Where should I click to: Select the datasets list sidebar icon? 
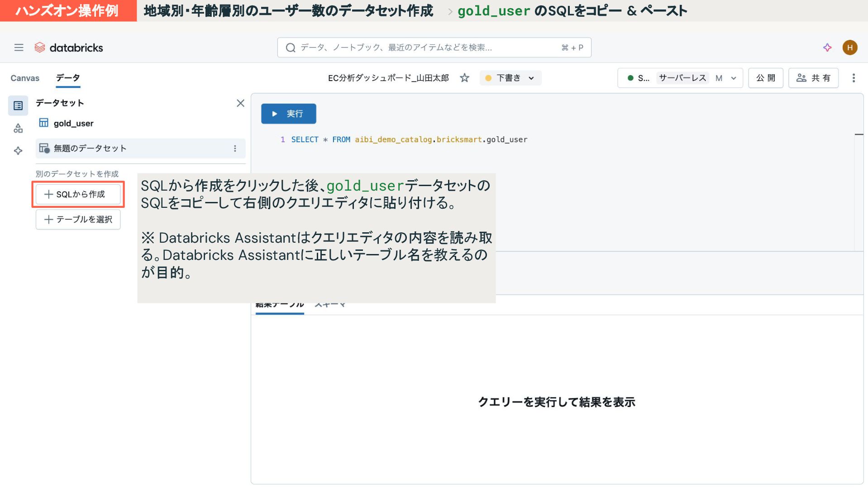click(18, 105)
